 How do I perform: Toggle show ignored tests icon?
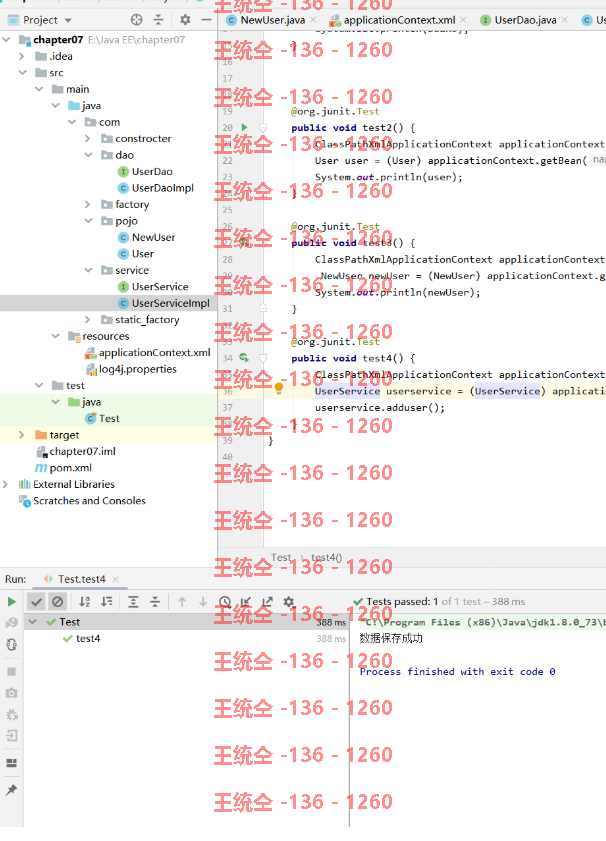point(57,602)
